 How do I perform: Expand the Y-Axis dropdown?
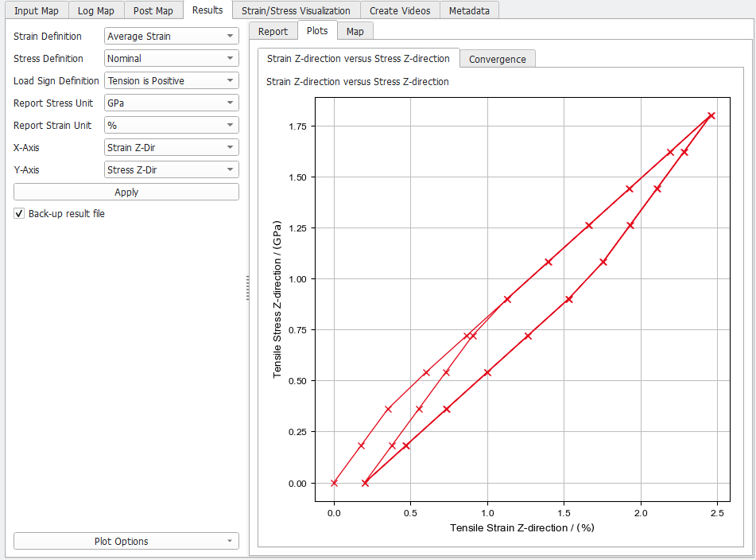[x=172, y=169]
